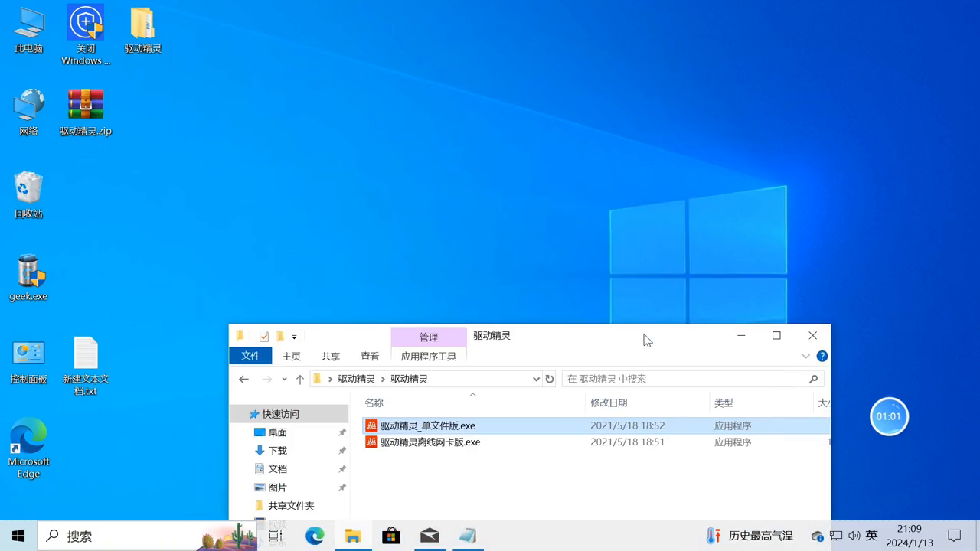Viewport: 980px width, 551px height.
Task: Select the 控制面板 desktop icon
Action: pyautogui.click(x=28, y=360)
